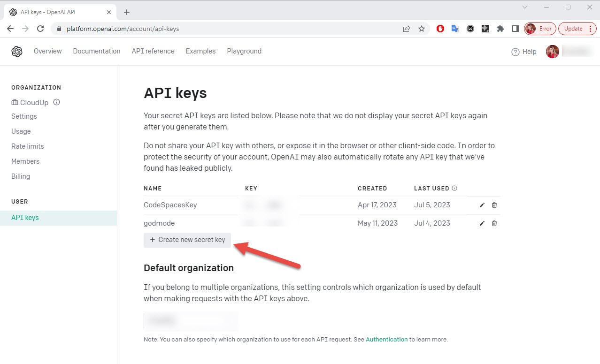This screenshot has width=600, height=364.
Task: Select API keys in sidebar
Action: 58,218
